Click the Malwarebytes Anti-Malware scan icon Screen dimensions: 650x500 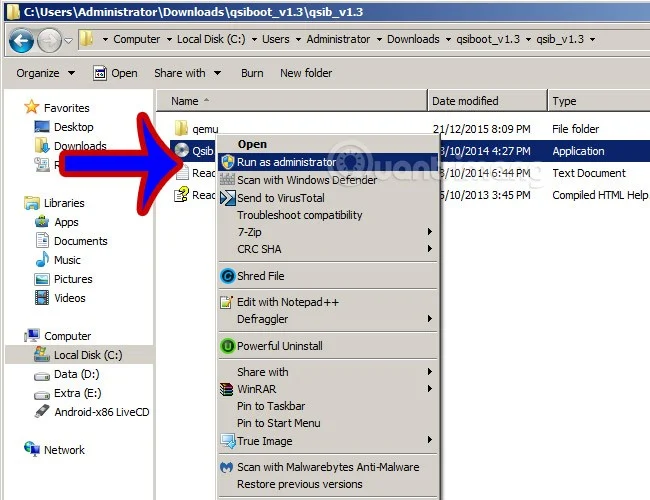click(226, 467)
